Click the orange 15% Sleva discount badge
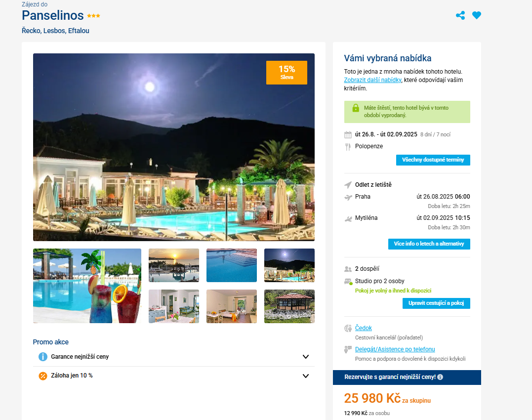This screenshot has width=532, height=420. 286,73
